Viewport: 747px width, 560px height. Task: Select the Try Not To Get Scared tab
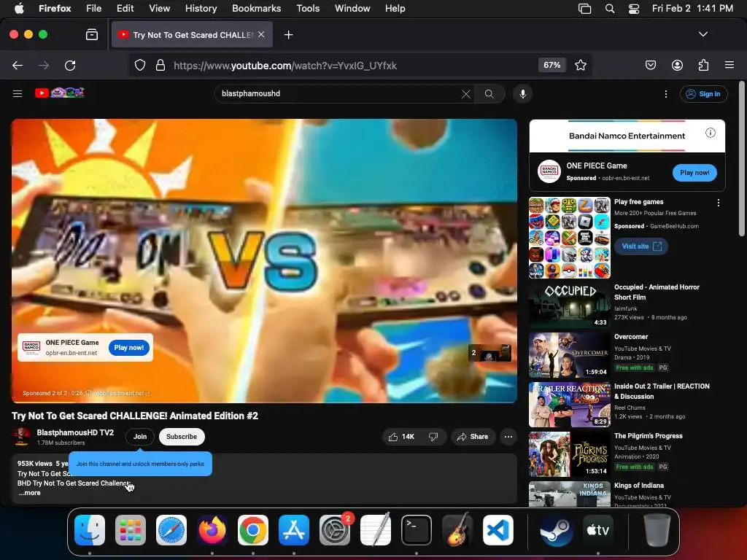coord(192,35)
